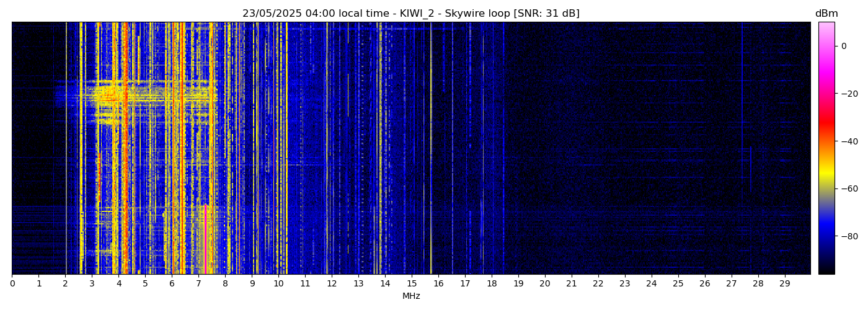Click the yellow vertical line near 15.7 MHz
Viewport: 868px width, 310px height.
click(431, 149)
